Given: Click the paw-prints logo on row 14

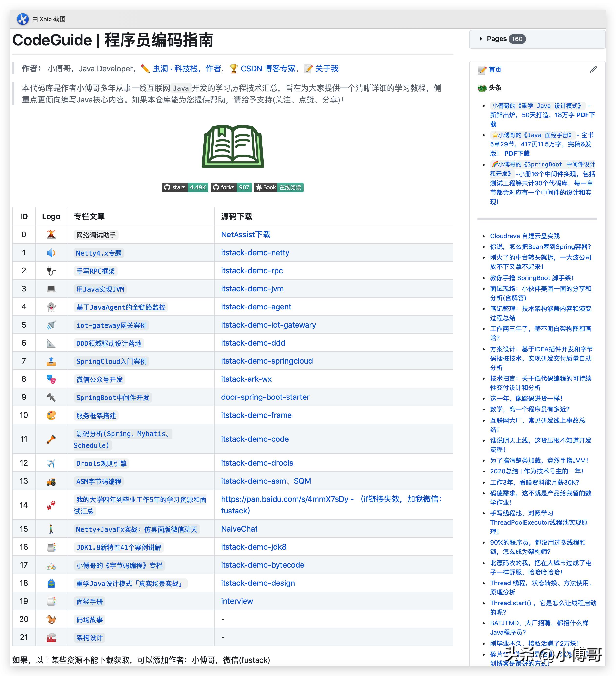Looking at the screenshot, I should click(51, 505).
